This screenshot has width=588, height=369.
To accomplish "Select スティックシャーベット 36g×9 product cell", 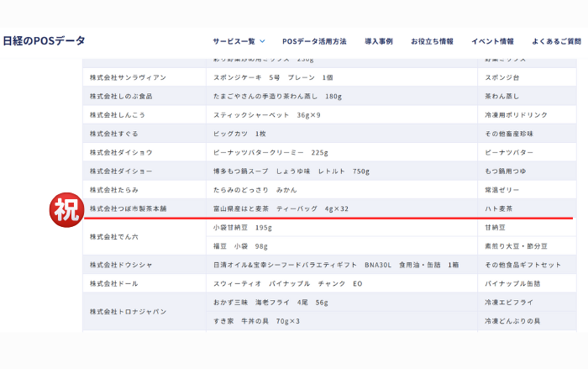I will point(342,115).
